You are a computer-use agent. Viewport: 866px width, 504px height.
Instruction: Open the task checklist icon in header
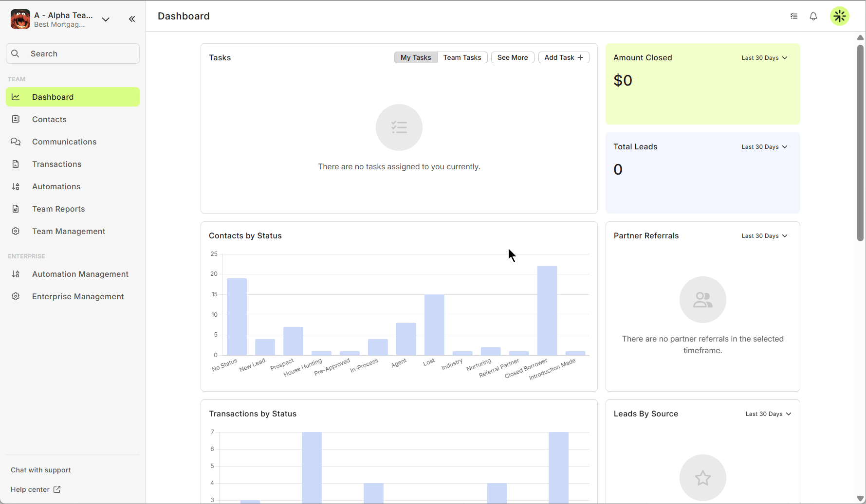click(x=794, y=16)
